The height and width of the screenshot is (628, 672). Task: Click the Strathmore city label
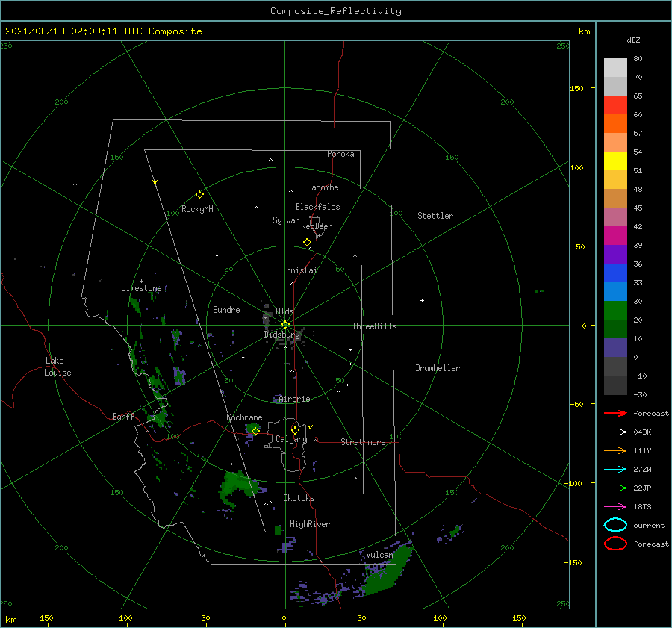[x=363, y=442]
